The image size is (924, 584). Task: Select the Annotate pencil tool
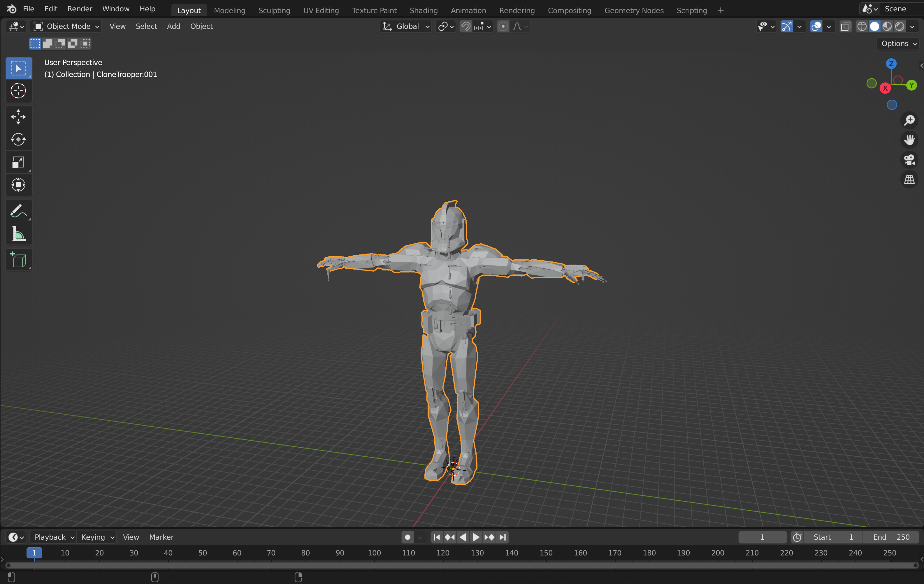(18, 211)
